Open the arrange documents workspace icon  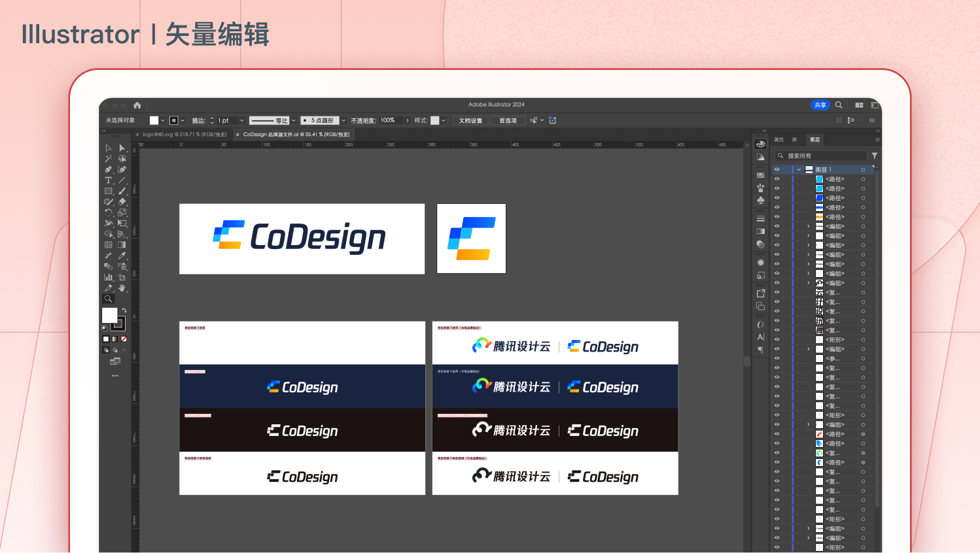859,105
